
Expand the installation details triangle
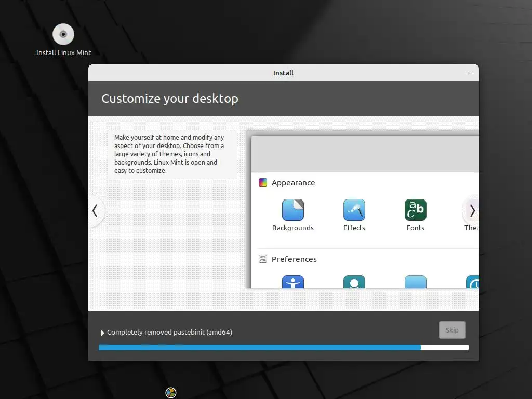[102, 333]
